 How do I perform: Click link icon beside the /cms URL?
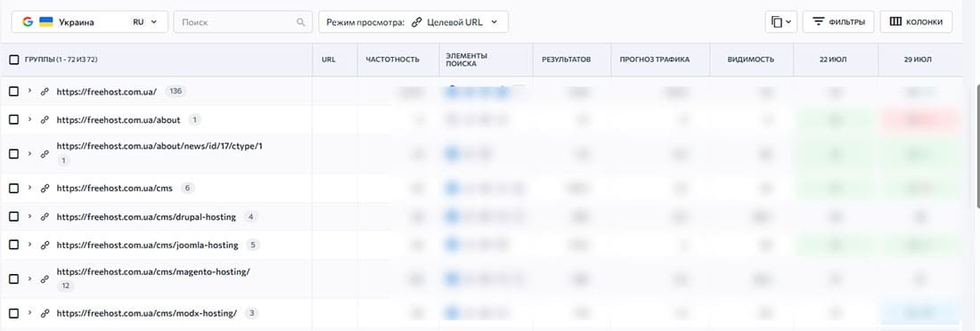pos(45,188)
